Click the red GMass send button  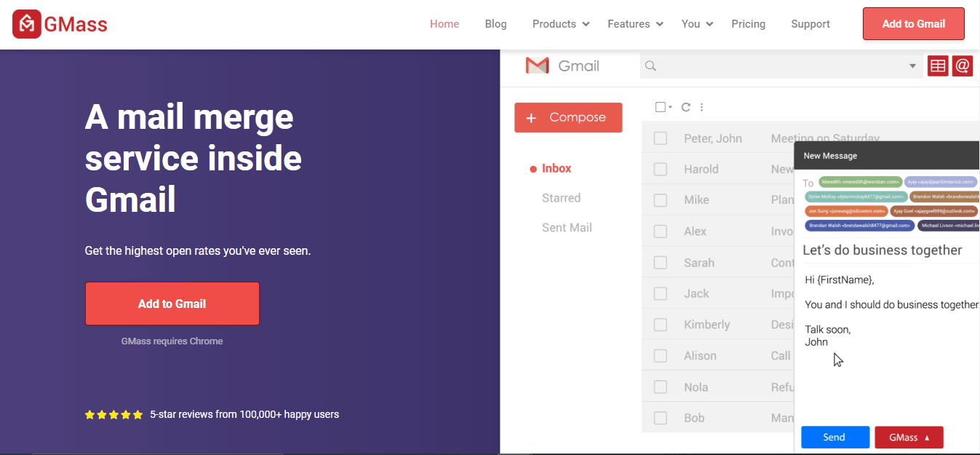[x=909, y=438]
